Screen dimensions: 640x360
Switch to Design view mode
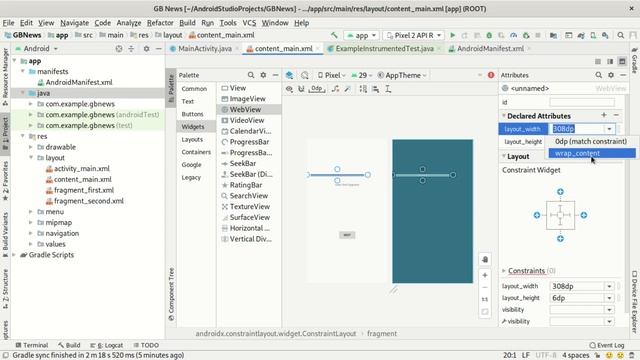pos(622,62)
